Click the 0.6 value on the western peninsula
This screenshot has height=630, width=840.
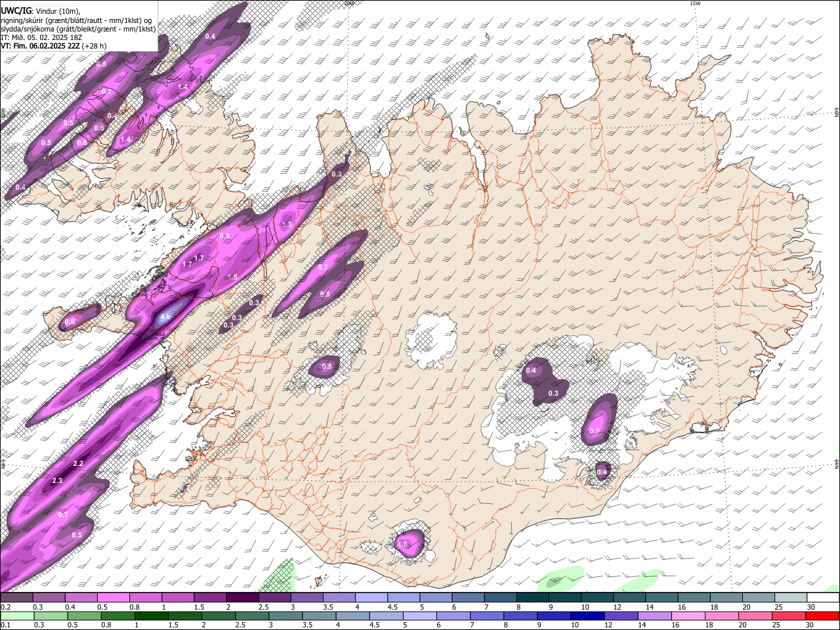[70, 321]
